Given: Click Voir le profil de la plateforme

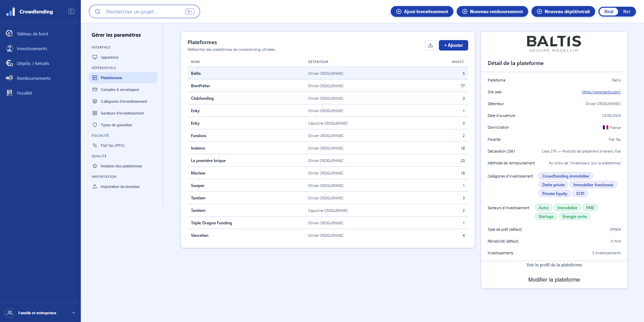Looking at the screenshot, I should tap(554, 265).
